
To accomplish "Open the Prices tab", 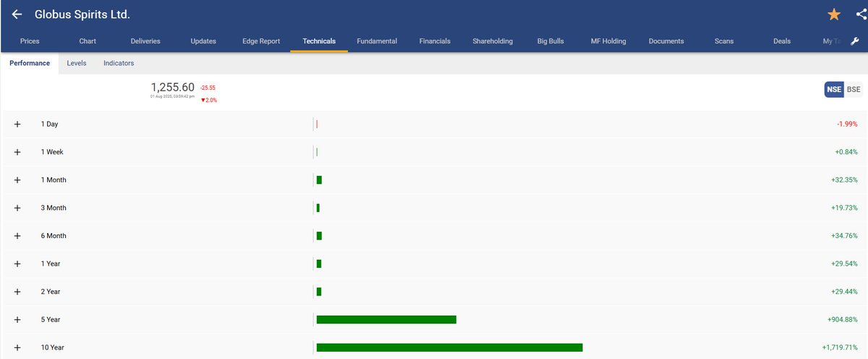I will tap(30, 41).
